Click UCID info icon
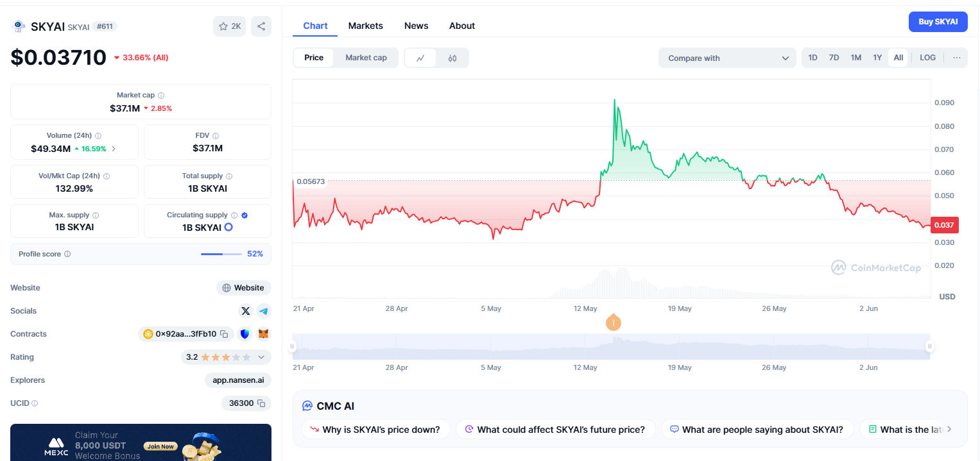980x461 pixels. (35, 403)
